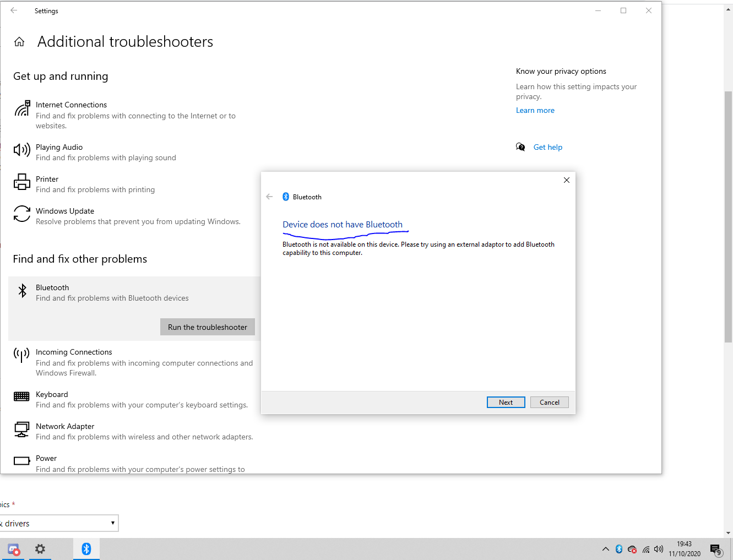
Task: Open Settings home via house icon
Action: tap(19, 42)
